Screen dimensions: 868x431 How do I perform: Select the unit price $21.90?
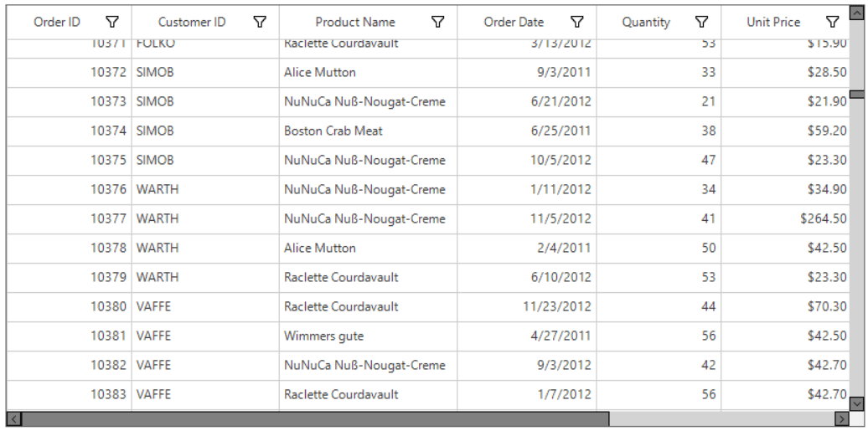785,102
